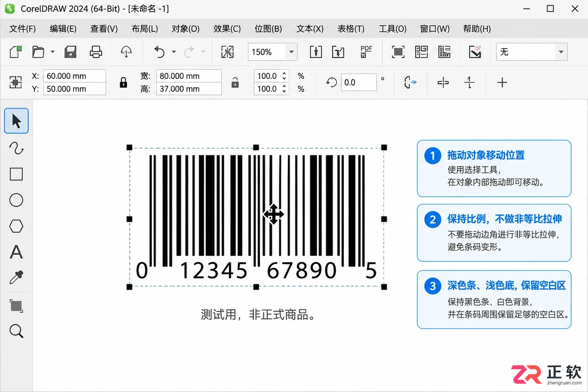Viewport: 588px width, 392px height.
Task: Select the Ellipse tool
Action: point(16,200)
